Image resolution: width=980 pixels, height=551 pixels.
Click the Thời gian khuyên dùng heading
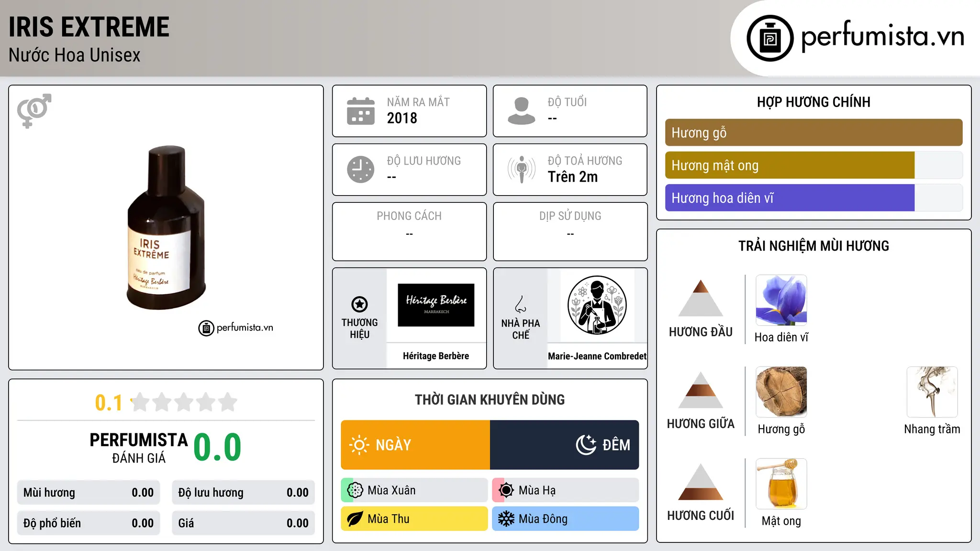point(490,399)
